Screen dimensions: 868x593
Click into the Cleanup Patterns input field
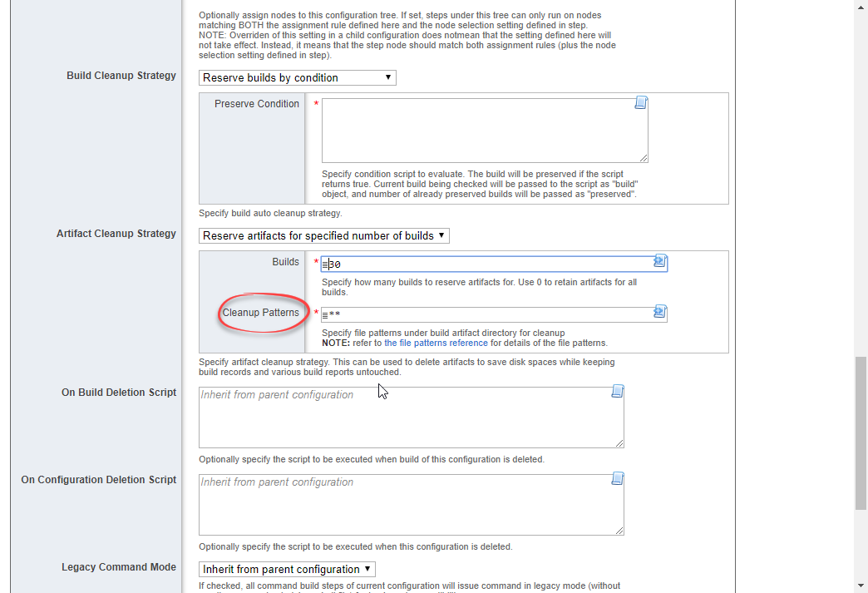click(494, 314)
